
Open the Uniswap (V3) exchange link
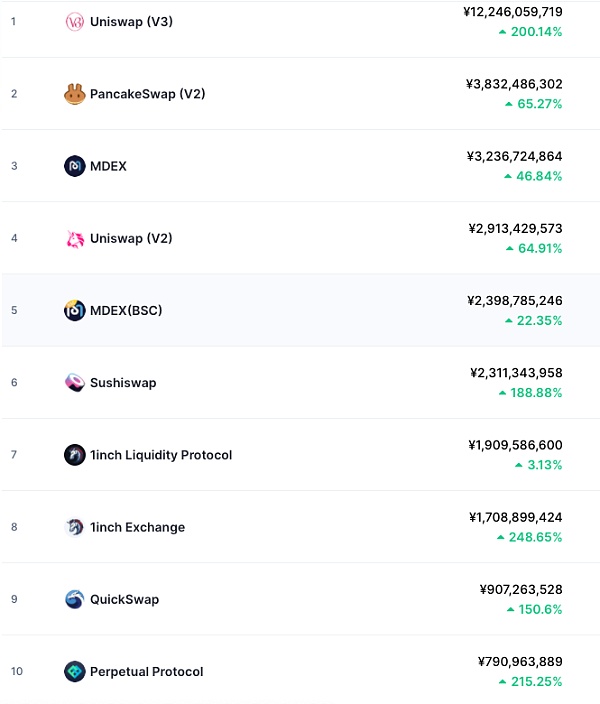pyautogui.click(x=131, y=22)
